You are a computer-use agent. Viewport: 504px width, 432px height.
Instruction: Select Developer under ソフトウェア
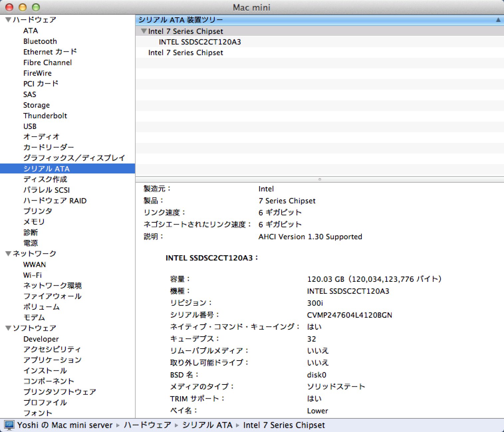[41, 339]
